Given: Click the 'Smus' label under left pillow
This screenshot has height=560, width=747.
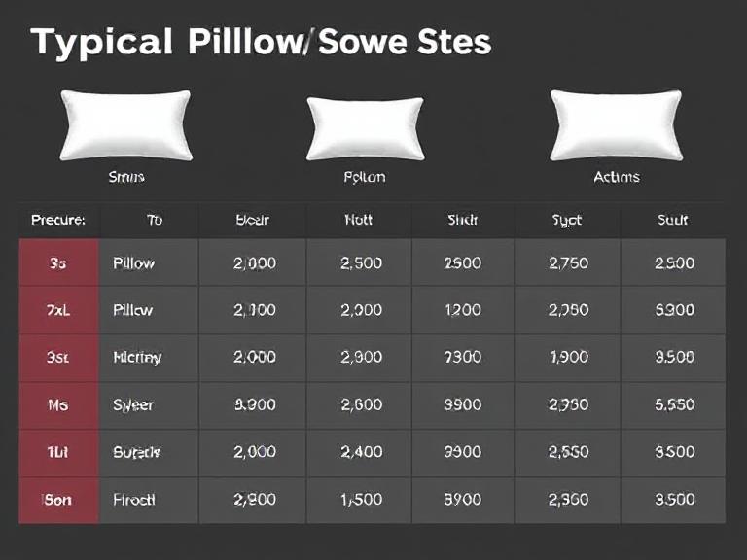Looking at the screenshot, I should pos(126,177).
